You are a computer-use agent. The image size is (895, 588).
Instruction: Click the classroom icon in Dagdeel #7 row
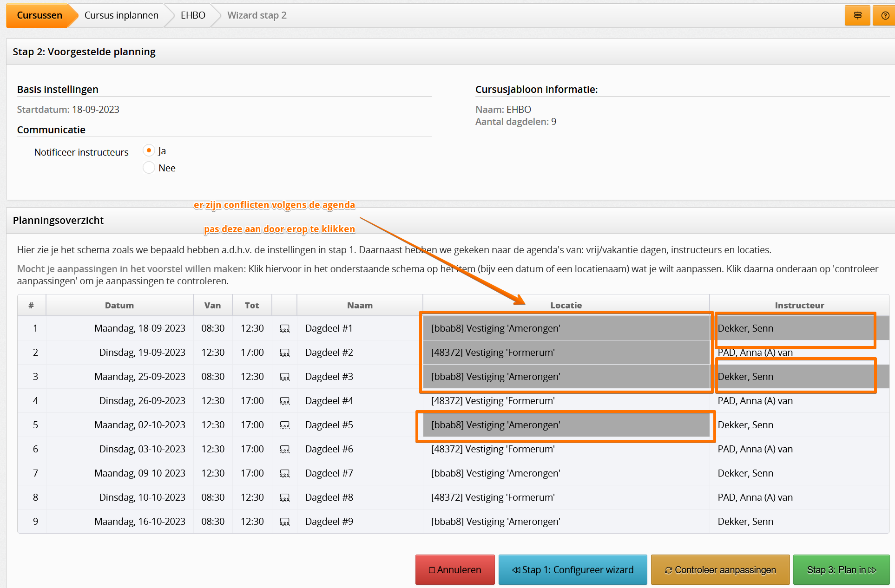click(284, 474)
